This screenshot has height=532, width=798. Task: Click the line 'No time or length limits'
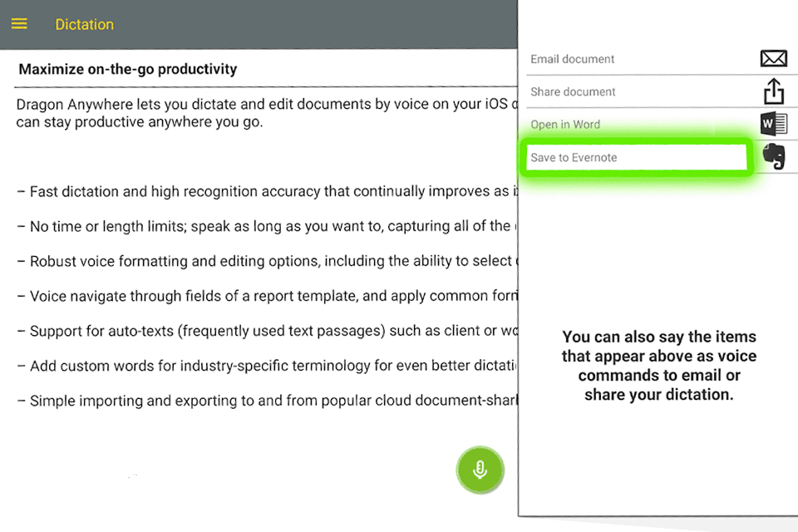267,226
